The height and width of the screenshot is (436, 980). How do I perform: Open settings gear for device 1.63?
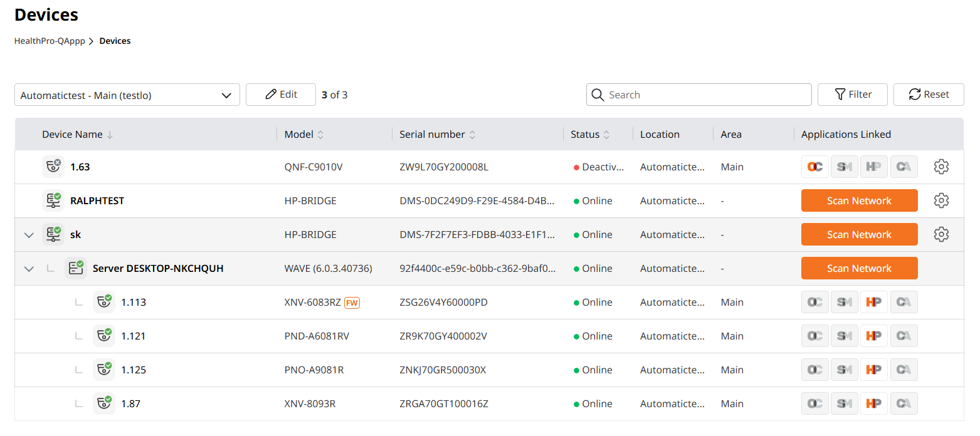(x=940, y=167)
